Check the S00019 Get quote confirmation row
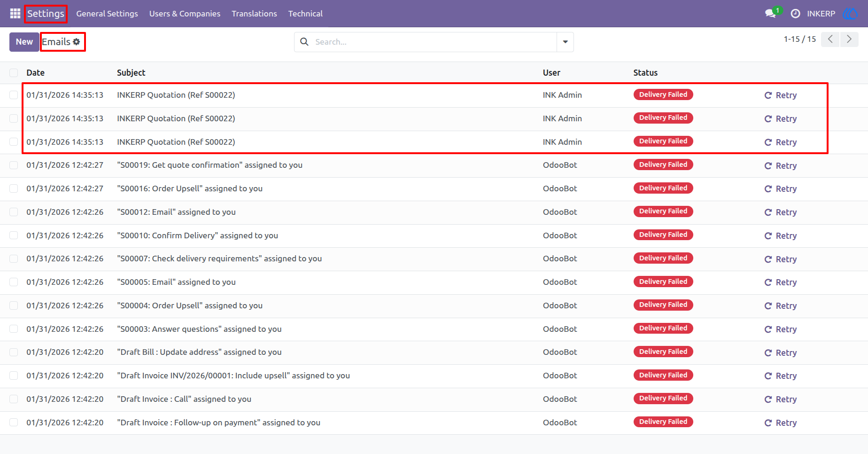Viewport: 868px width, 454px height. pos(14,165)
